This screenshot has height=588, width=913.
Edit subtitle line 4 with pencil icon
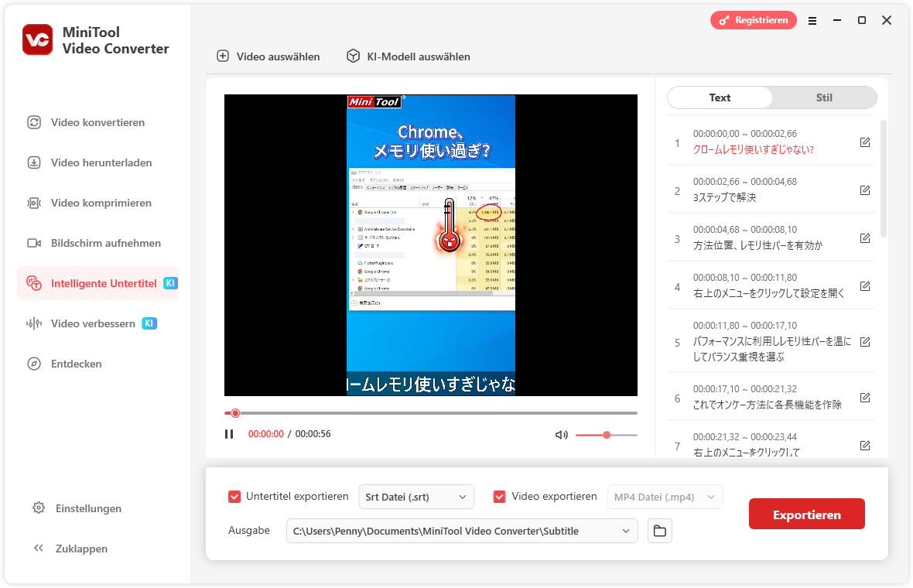[x=865, y=285]
